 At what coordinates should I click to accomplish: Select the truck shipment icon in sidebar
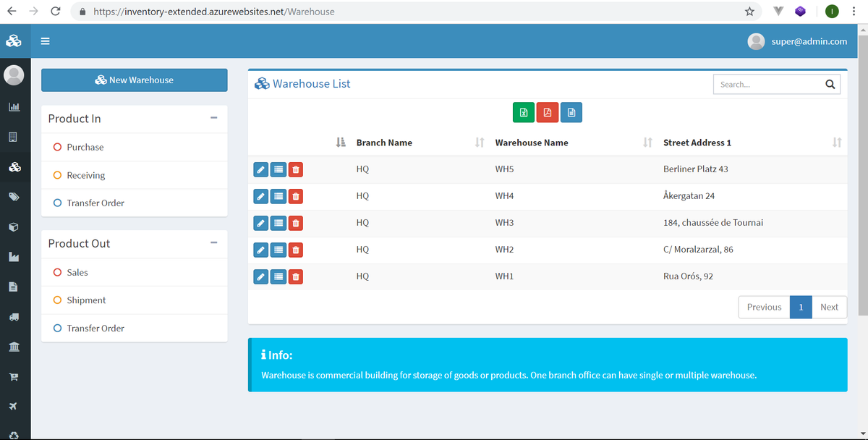click(14, 316)
